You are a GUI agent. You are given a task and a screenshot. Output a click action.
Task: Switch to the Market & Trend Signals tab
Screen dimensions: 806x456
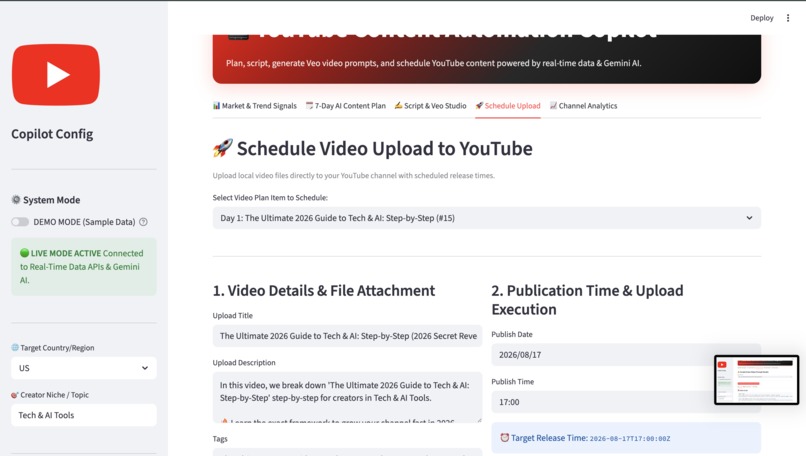point(255,106)
